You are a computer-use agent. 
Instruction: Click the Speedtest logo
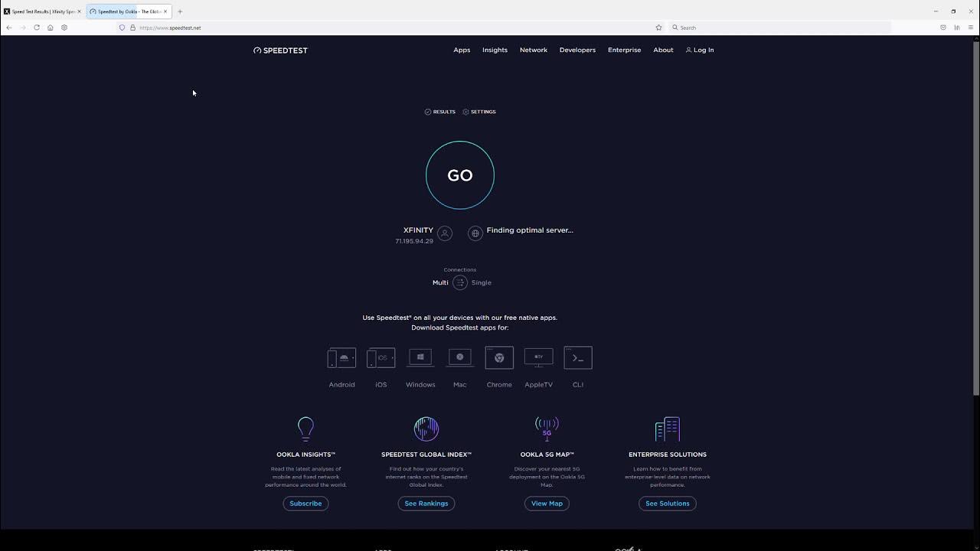pos(280,51)
